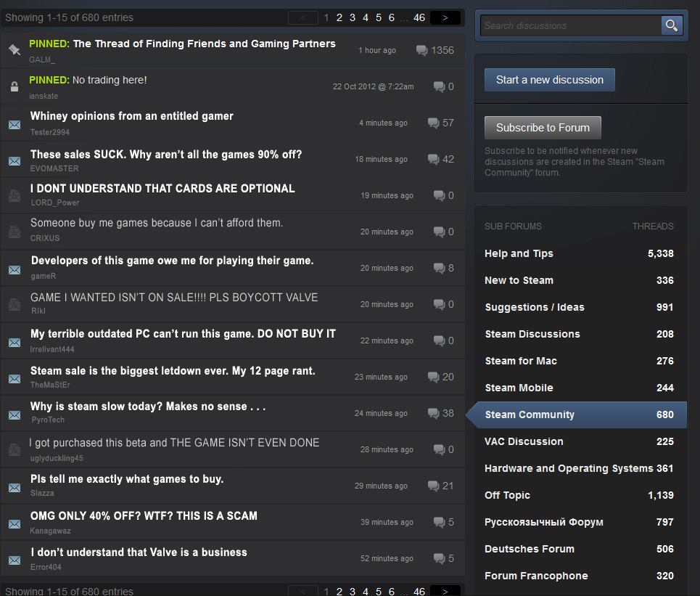Open the Help and Tips sub forum

[x=519, y=253]
